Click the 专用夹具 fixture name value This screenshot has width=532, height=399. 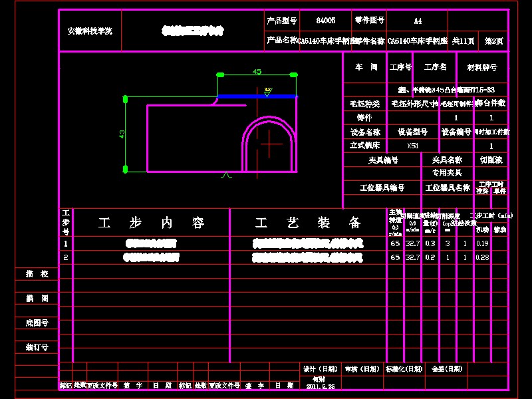(x=447, y=173)
